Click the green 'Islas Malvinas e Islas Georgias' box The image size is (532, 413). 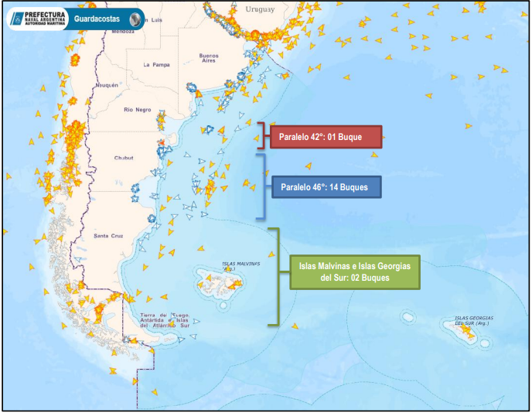355,272
